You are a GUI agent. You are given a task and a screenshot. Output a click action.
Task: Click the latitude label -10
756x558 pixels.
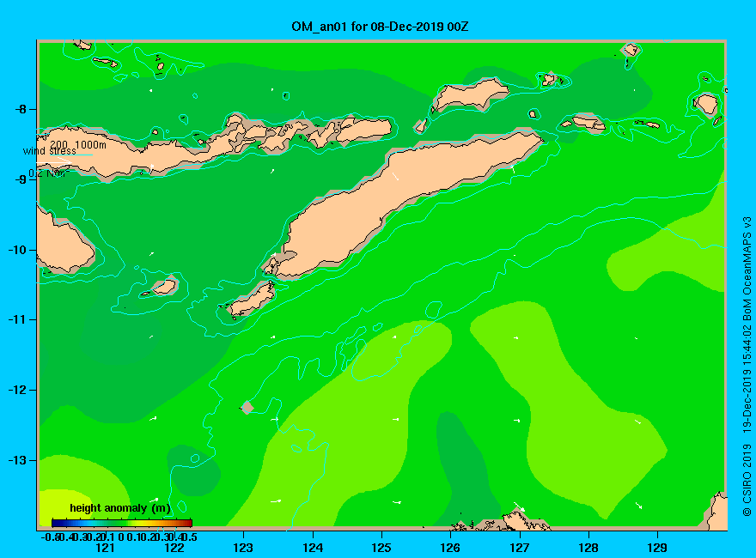tap(18, 250)
